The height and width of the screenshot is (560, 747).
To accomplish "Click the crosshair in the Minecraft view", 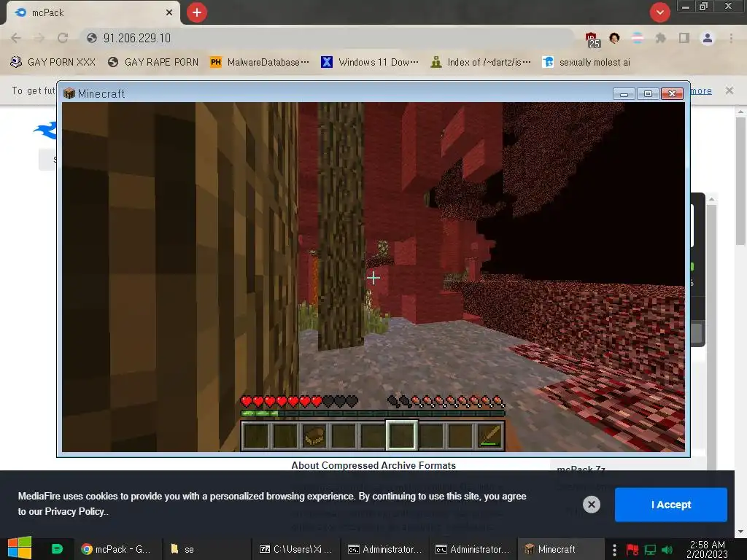I will click(x=373, y=278).
